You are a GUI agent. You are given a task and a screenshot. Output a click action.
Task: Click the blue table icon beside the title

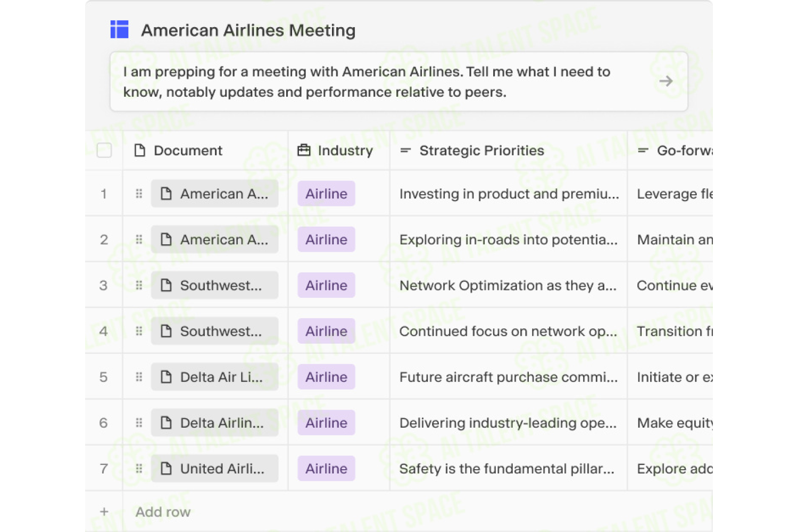click(x=119, y=30)
